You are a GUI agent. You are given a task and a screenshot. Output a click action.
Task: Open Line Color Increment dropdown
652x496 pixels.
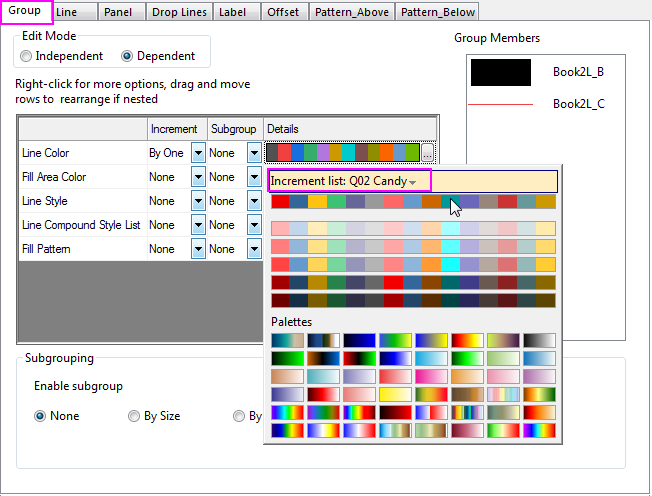point(198,153)
